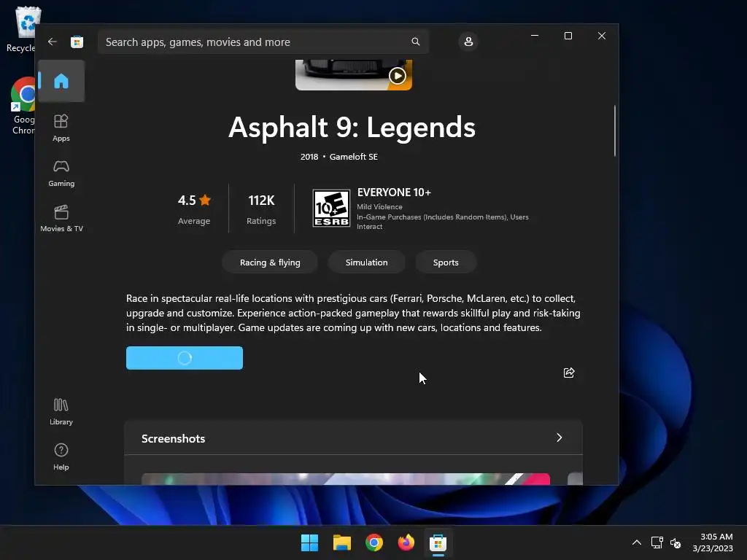Select the Racing & flying category tag
This screenshot has width=747, height=560.
270,262
